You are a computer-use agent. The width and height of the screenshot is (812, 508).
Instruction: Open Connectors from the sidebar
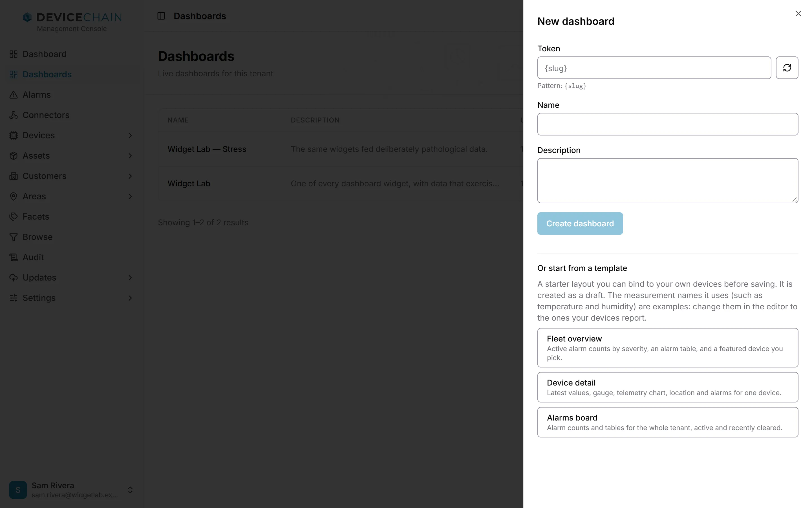[72, 115]
